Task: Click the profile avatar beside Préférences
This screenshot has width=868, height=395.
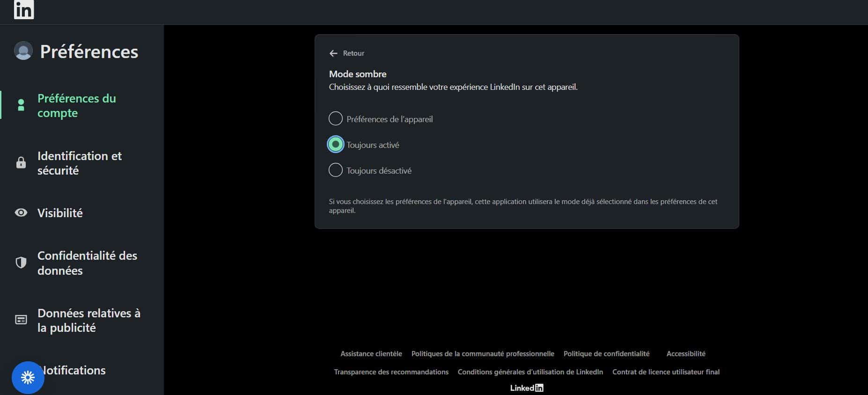Action: [x=23, y=51]
